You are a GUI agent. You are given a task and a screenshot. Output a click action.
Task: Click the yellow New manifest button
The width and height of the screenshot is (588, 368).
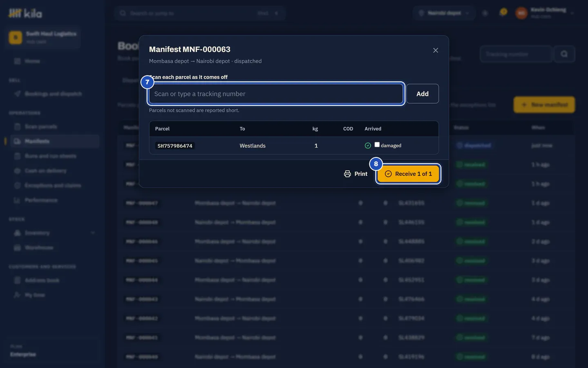tap(544, 105)
